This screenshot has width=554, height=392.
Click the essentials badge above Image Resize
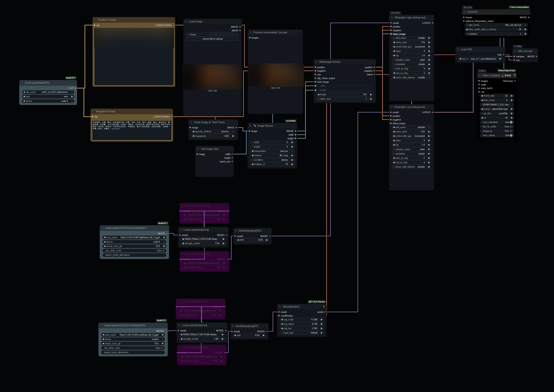point(291,121)
